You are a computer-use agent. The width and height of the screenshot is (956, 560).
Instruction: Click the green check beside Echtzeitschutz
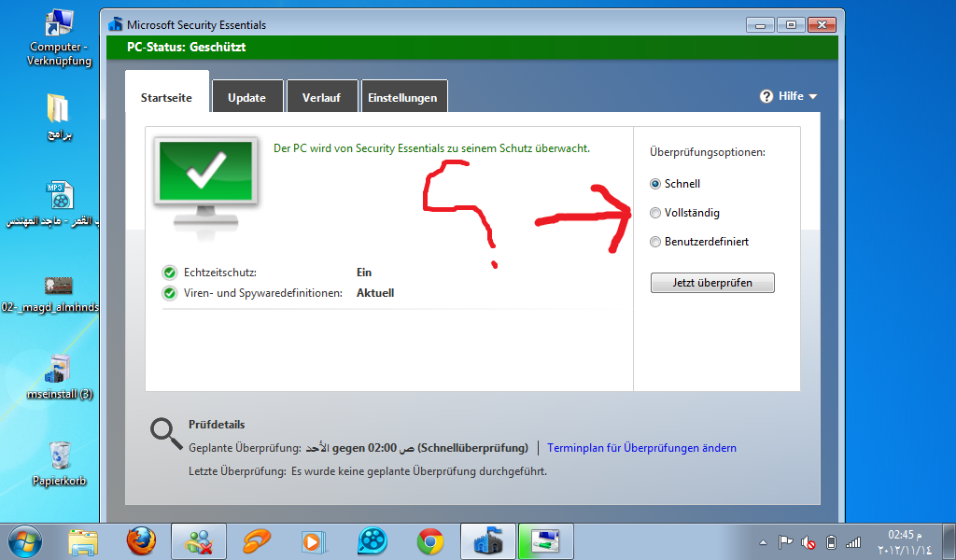[x=170, y=273]
